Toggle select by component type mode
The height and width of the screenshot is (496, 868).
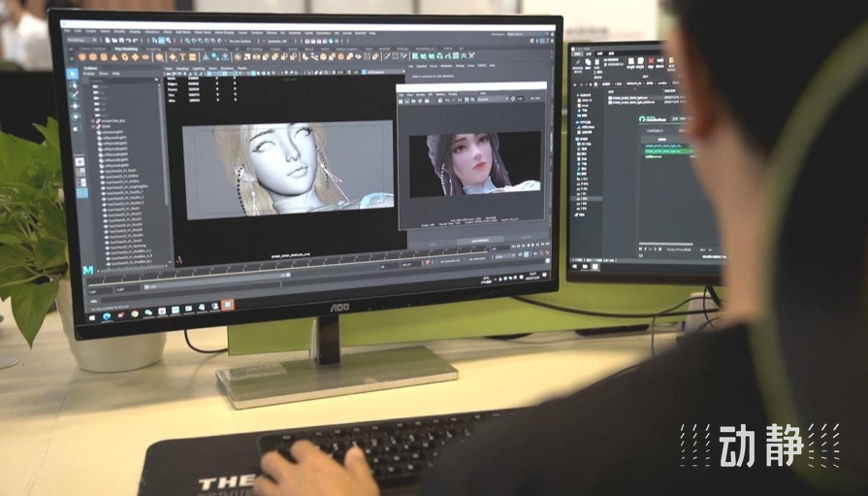[169, 41]
